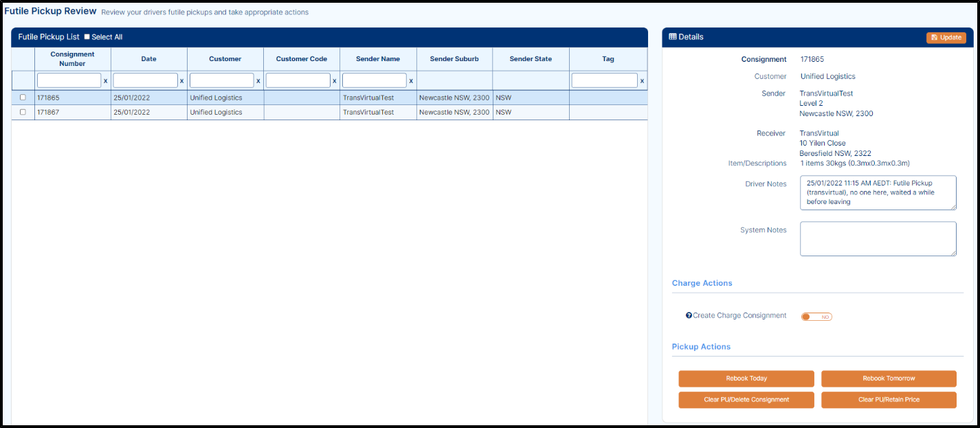The height and width of the screenshot is (428, 980).
Task: Click receiver address 10 Yilen Close
Action: 823,144
